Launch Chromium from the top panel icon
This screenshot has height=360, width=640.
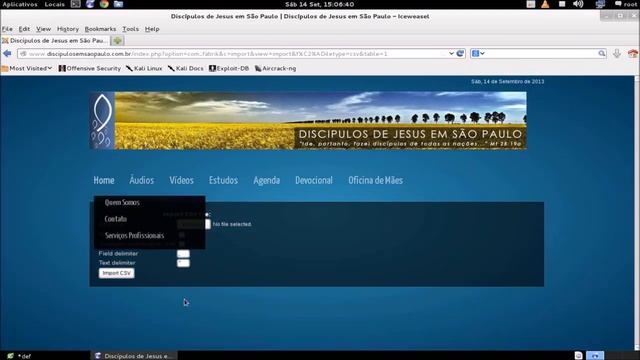(104, 4)
